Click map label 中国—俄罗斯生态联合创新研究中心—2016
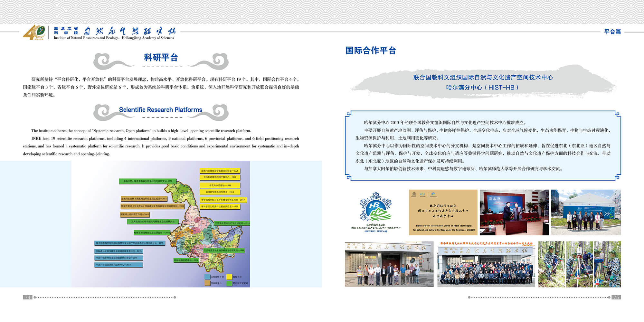Screen dimensions: 644x322 point(119,258)
